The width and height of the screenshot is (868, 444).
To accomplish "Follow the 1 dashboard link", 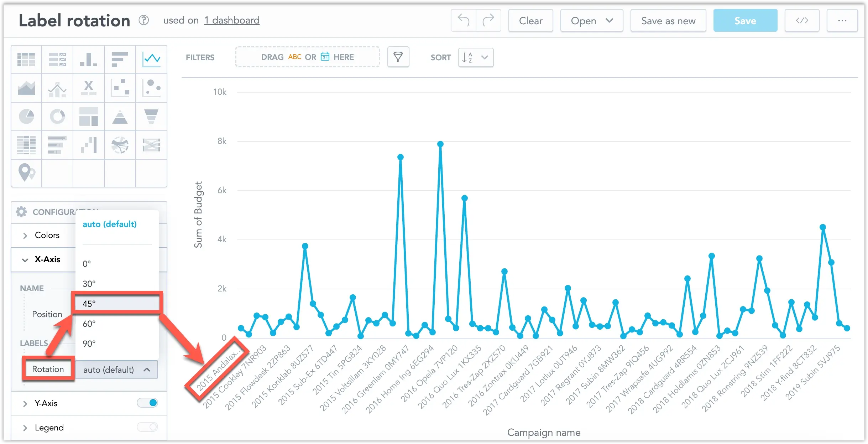I will tap(232, 20).
